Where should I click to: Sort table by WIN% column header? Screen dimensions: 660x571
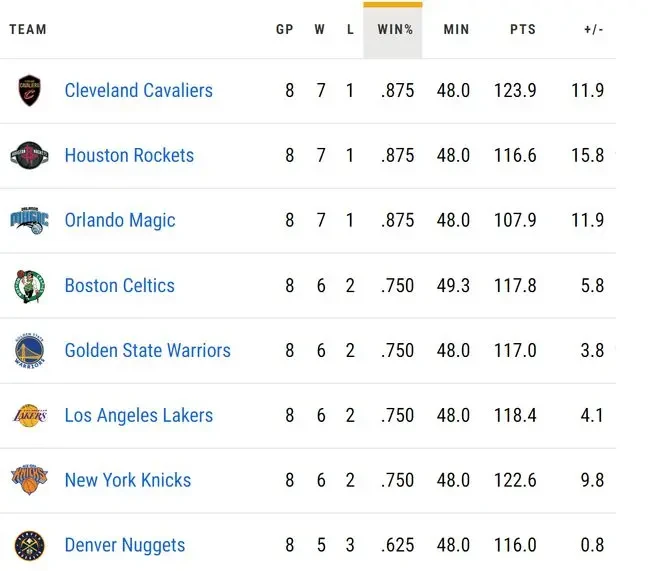pos(393,30)
